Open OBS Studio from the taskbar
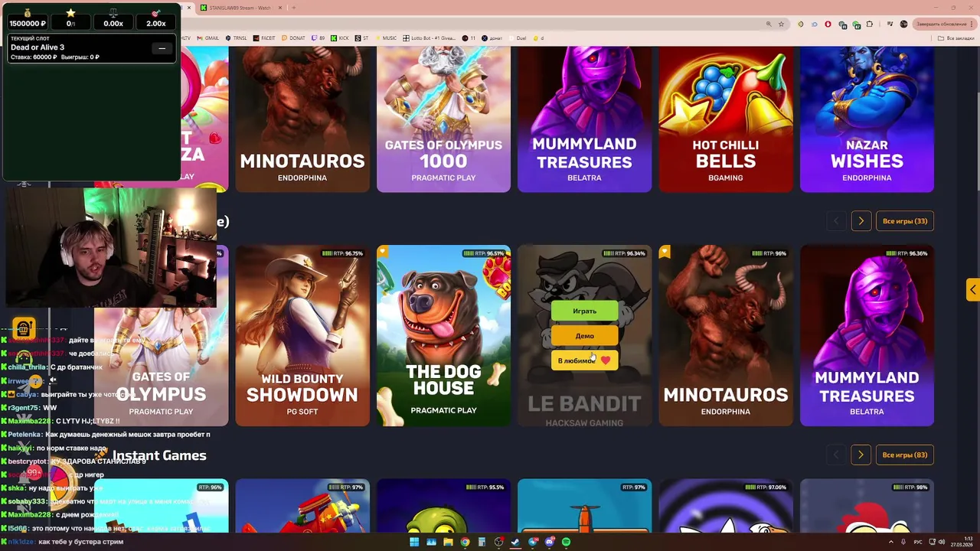The image size is (980, 551). tap(498, 542)
